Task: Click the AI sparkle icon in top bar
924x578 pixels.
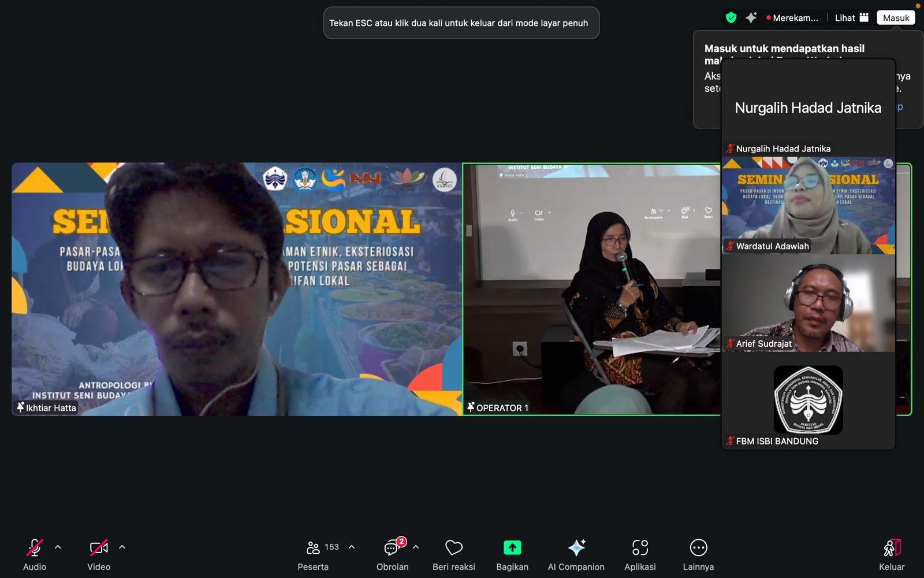Action: [x=751, y=18]
